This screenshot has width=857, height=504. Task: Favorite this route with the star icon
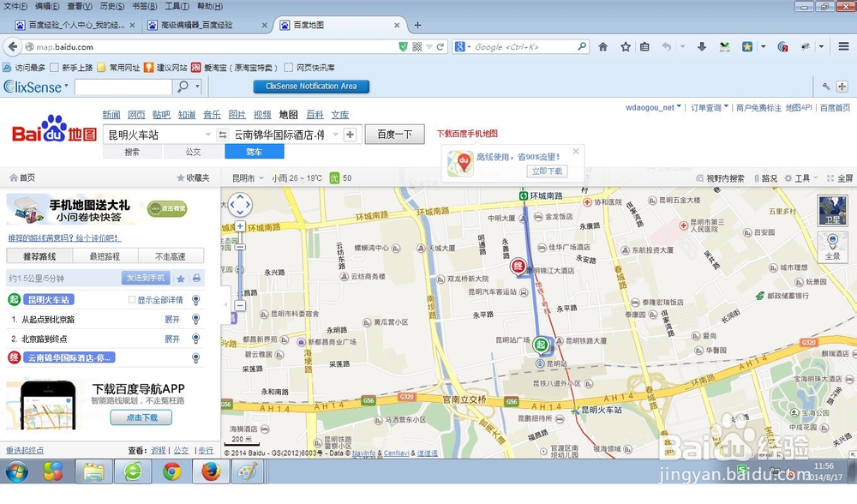(181, 279)
